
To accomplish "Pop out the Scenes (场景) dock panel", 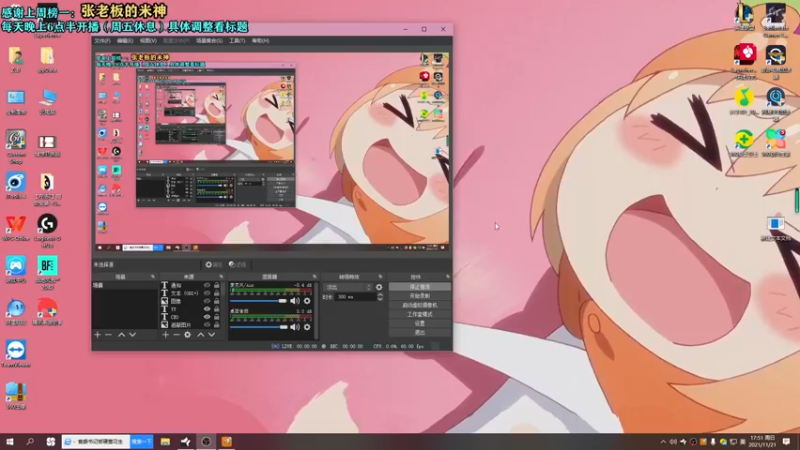I will pos(153,277).
